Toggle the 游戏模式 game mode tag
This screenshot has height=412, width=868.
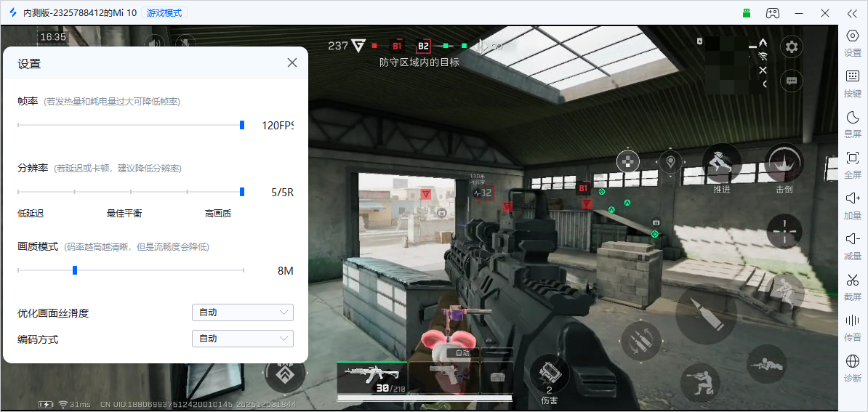[166, 13]
